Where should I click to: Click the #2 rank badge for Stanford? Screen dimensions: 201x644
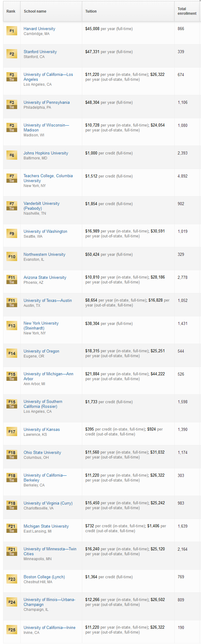pos(12,54)
